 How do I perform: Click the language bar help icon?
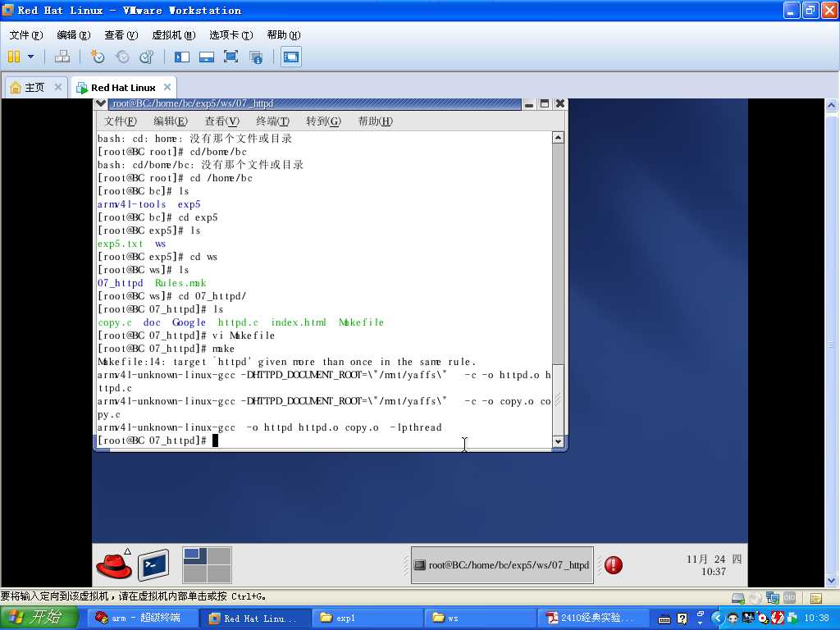point(682,619)
